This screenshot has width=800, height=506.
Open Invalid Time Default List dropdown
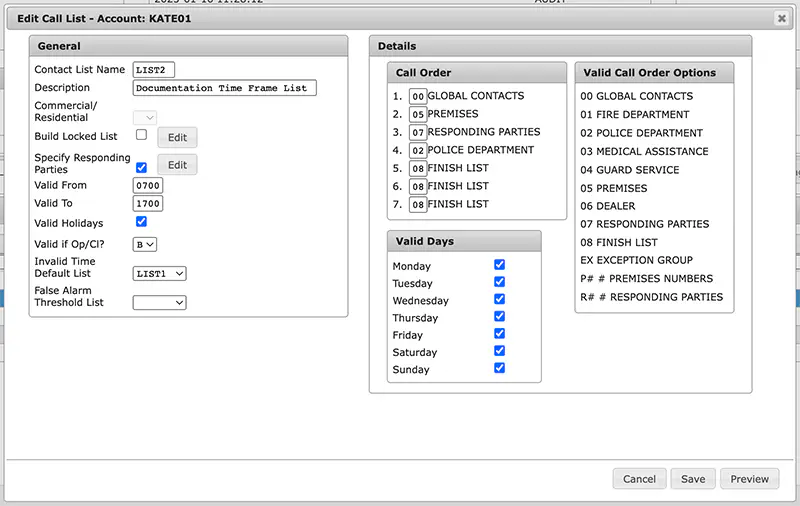pyautogui.click(x=160, y=273)
